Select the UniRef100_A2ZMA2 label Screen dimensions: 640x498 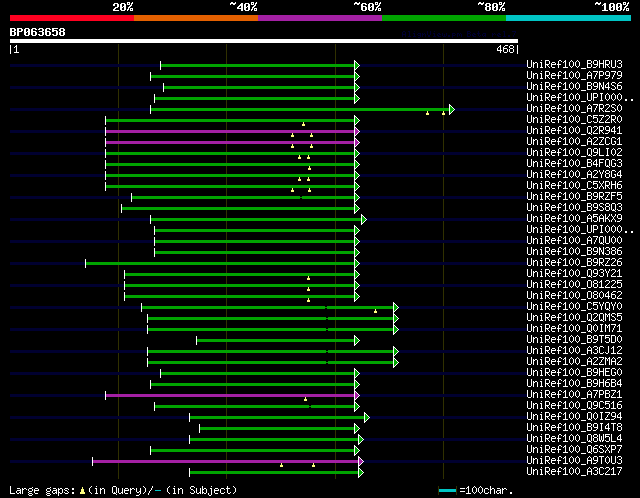click(574, 362)
